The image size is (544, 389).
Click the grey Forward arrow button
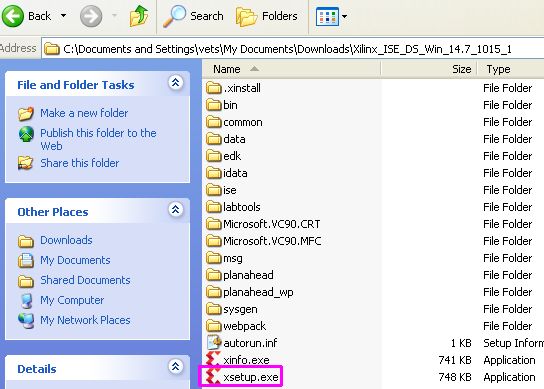(91, 16)
